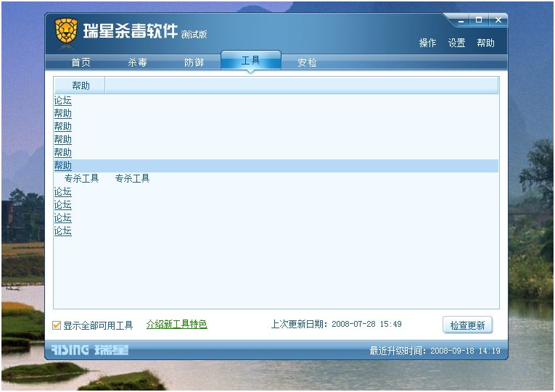Screen dimensions: 555x392
Task: Minimize the Rising antivirus window
Action: pos(461,21)
